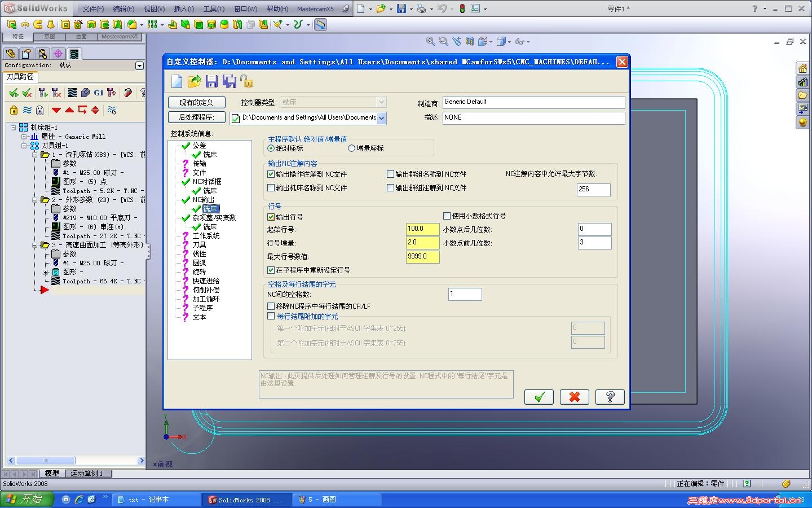812x508 pixels.
Task: Open the 工具(T) menu
Action: (x=214, y=9)
